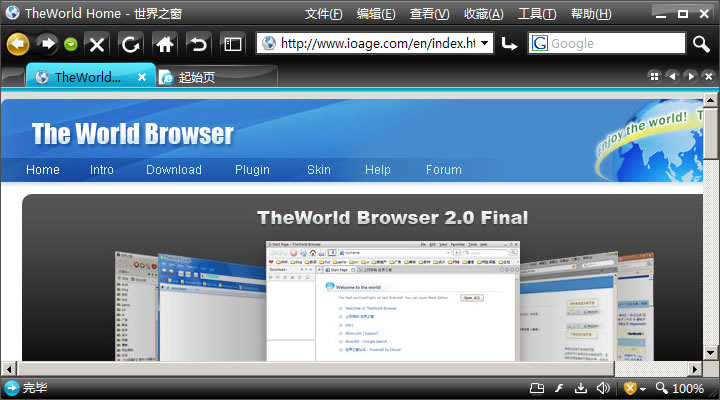Image resolution: width=720 pixels, height=400 pixels.
Task: Click the status bar blue arrow icon
Action: tap(11, 388)
